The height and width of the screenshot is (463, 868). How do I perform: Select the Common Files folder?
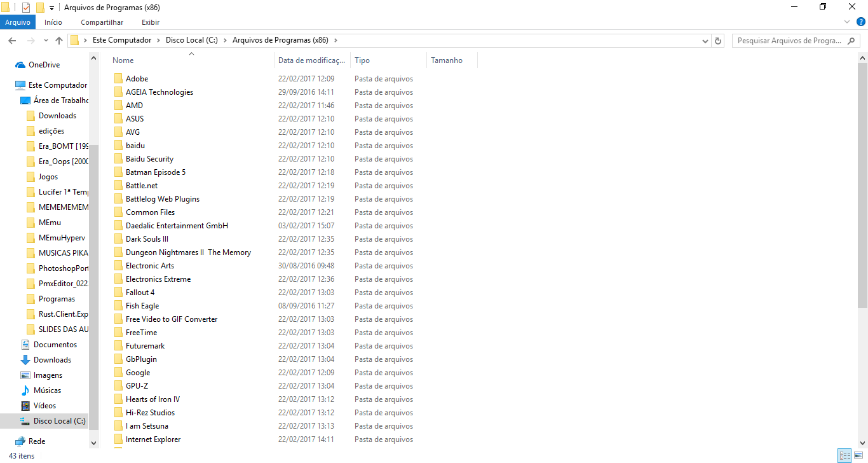coord(150,212)
